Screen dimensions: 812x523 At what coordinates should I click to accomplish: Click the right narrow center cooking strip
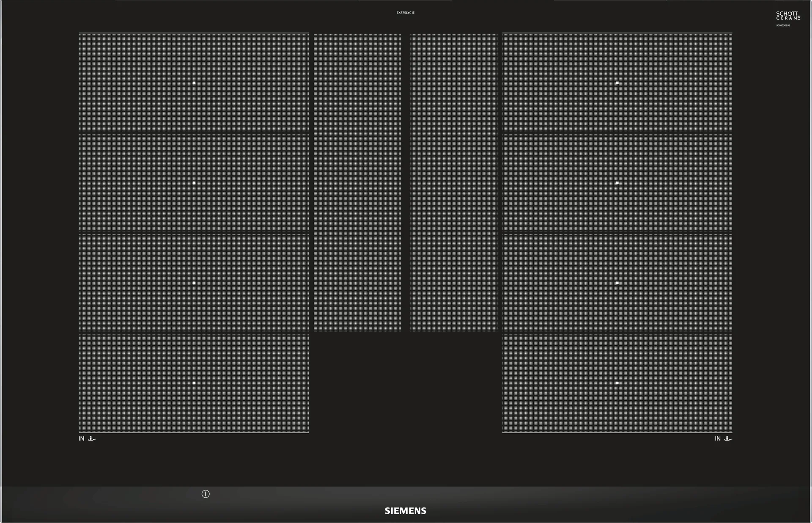[x=454, y=183]
